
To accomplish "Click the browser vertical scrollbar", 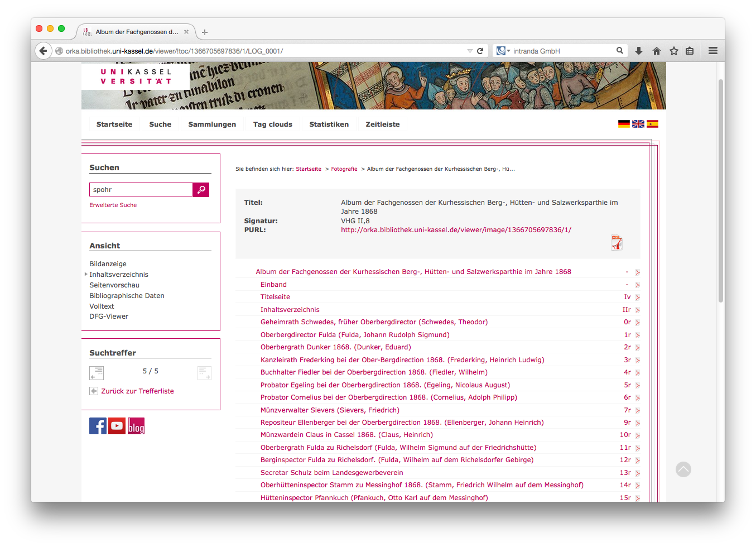I will pyautogui.click(x=721, y=190).
